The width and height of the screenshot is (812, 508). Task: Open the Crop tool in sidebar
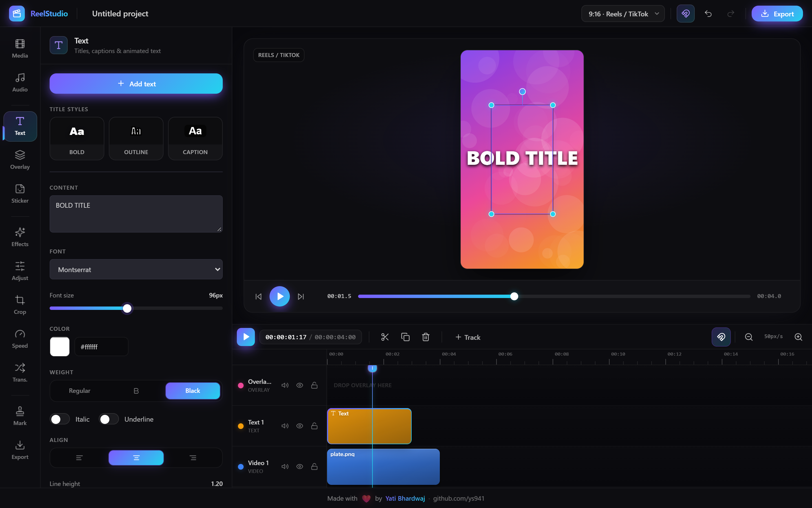pos(20,305)
